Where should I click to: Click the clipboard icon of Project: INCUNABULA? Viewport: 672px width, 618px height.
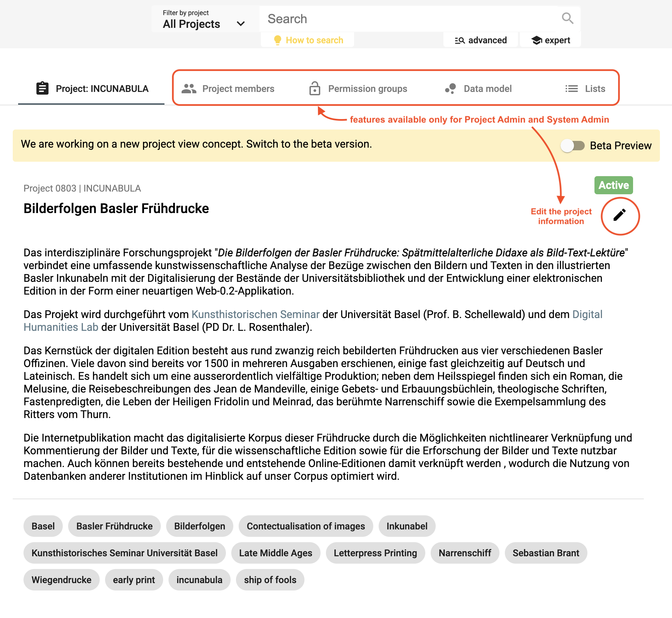point(42,88)
